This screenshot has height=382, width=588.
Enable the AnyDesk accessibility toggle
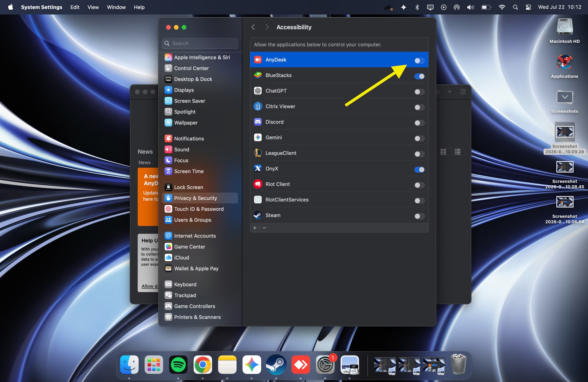[x=419, y=61]
